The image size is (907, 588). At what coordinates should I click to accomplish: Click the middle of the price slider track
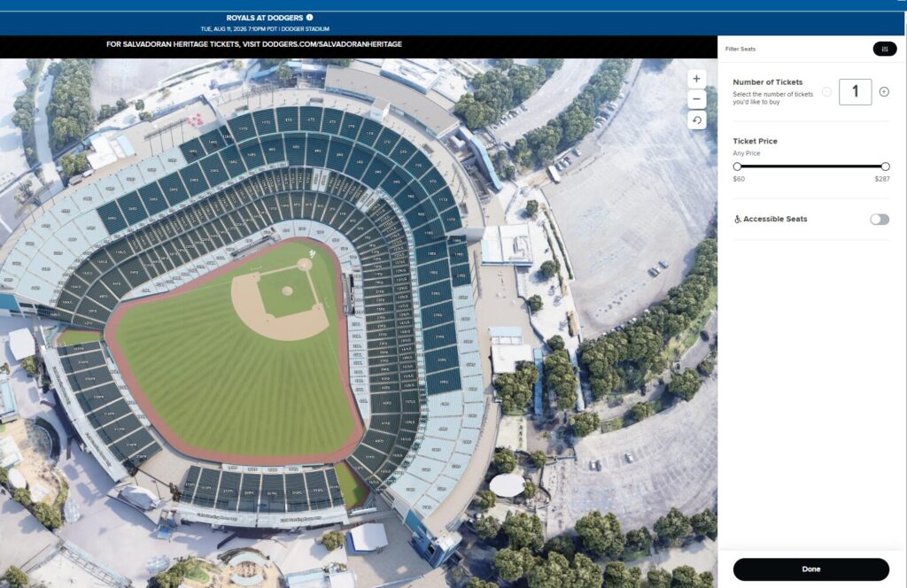(810, 166)
